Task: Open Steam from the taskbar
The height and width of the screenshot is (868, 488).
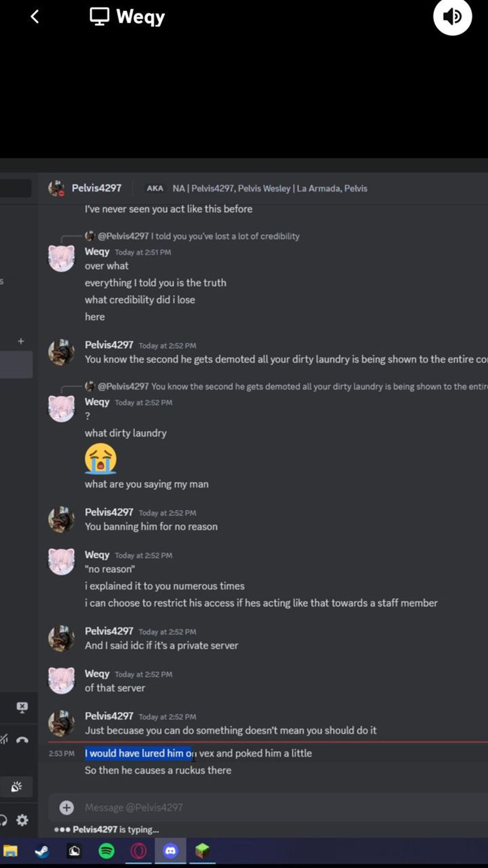Action: tap(42, 851)
